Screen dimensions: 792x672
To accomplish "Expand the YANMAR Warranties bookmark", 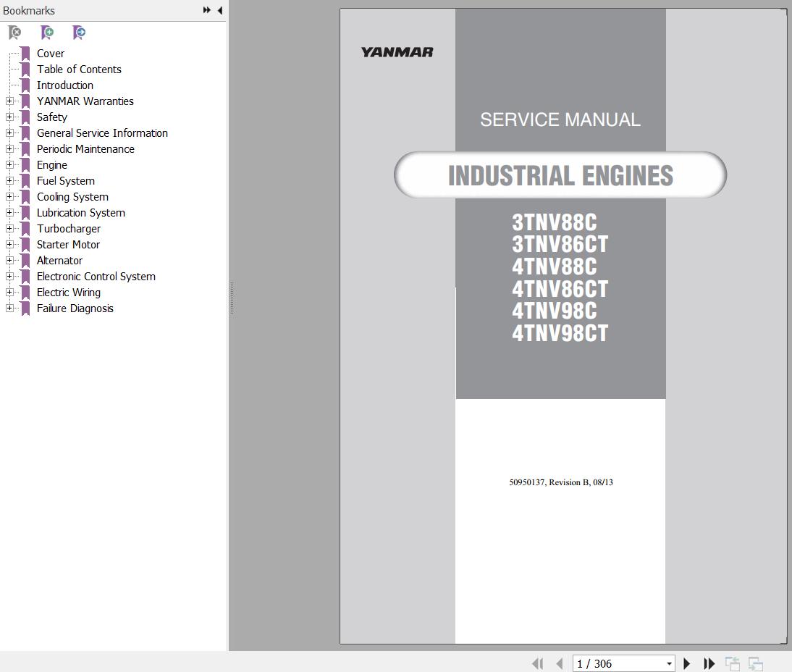I will [x=9, y=101].
